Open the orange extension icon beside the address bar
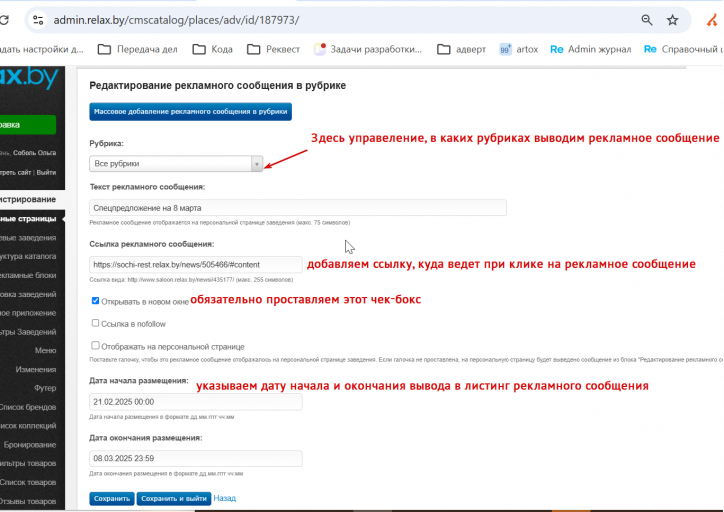Screen dimensions: 724x512 tap(712, 20)
